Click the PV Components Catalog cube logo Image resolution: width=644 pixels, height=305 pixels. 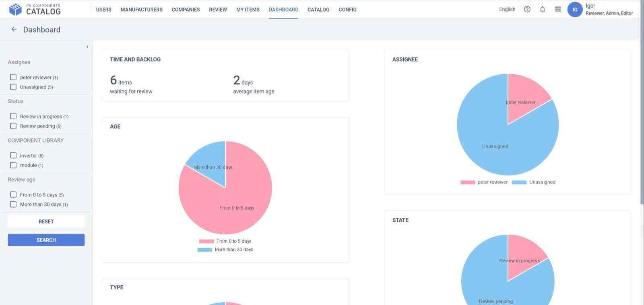[15, 9]
